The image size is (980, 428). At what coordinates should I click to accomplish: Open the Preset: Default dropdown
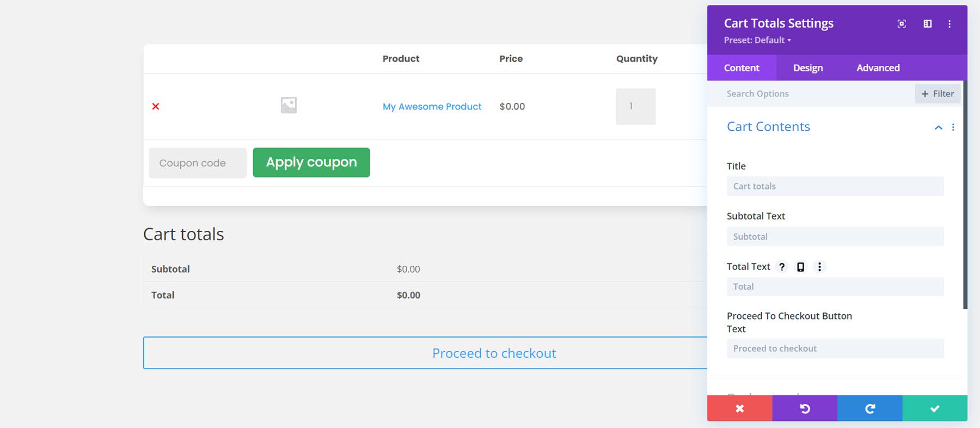click(757, 40)
